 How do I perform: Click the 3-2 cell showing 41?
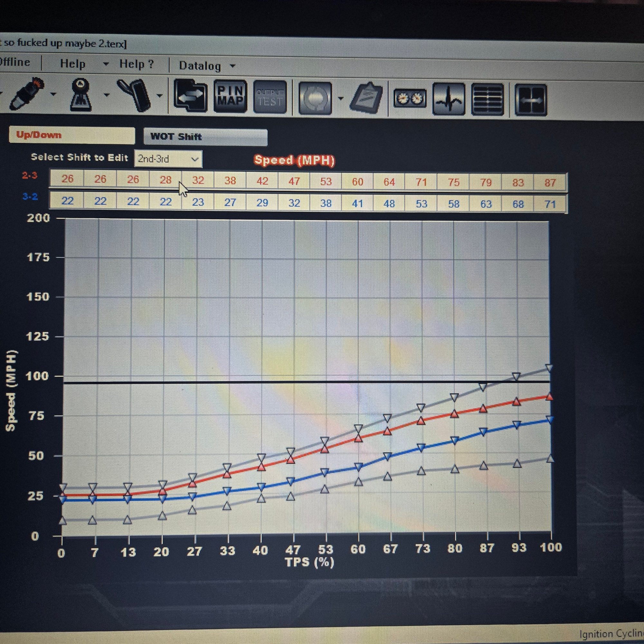(x=357, y=203)
